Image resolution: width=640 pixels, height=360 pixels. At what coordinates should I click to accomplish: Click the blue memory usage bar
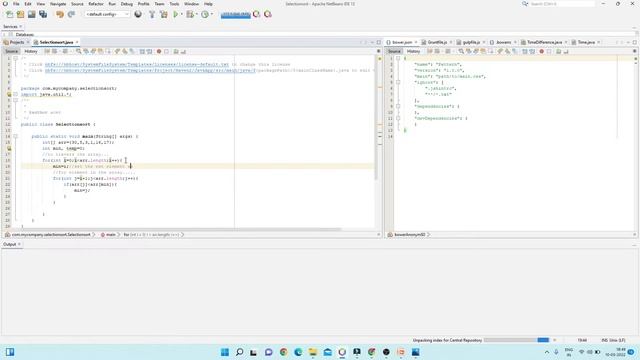236,15
